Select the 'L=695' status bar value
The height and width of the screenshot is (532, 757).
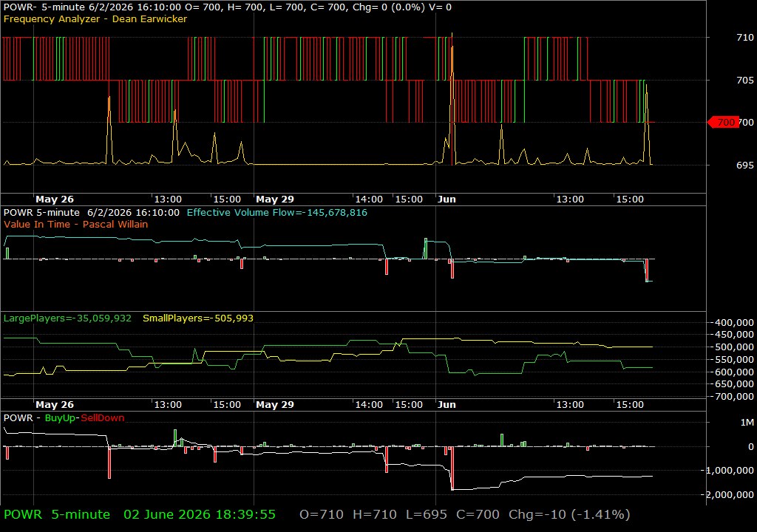point(427,514)
